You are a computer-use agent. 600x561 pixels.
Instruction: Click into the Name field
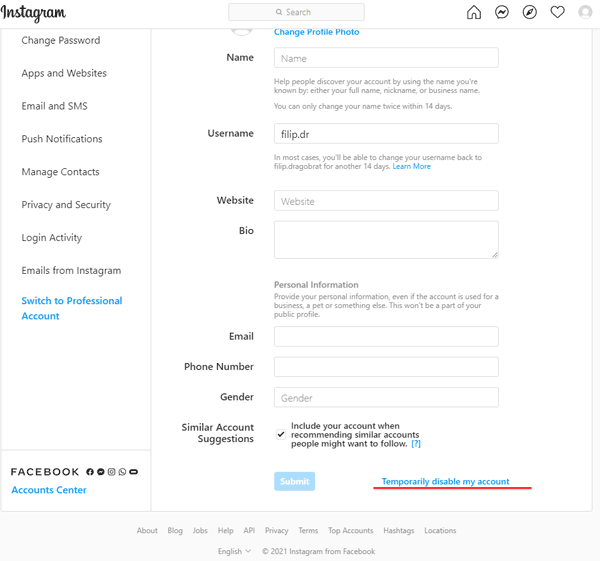click(x=386, y=58)
